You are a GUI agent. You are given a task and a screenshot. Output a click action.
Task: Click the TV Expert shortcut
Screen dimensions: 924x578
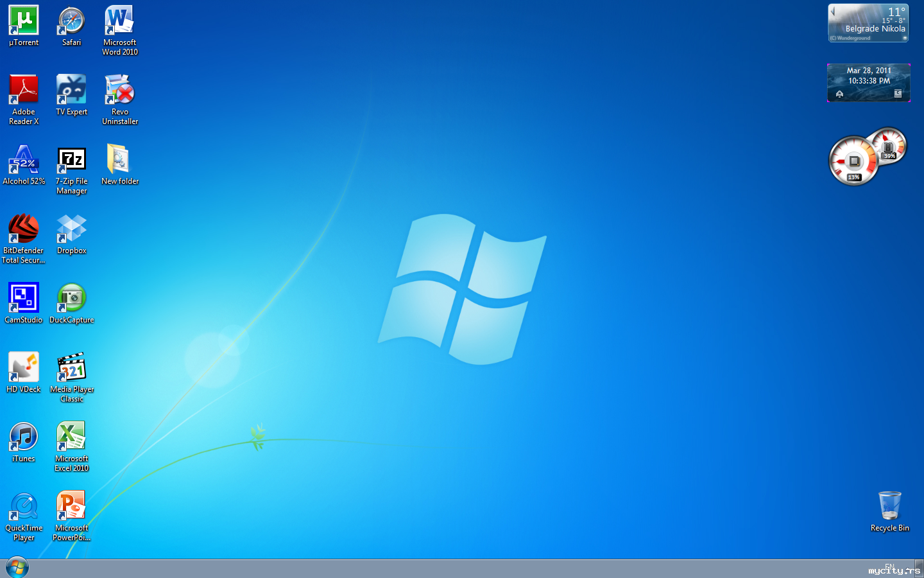[71, 95]
